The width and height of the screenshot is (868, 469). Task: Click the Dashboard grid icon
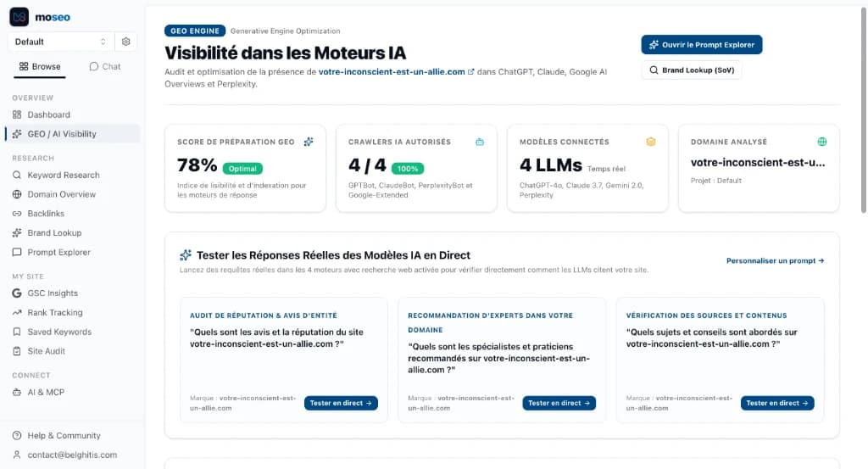coord(17,114)
